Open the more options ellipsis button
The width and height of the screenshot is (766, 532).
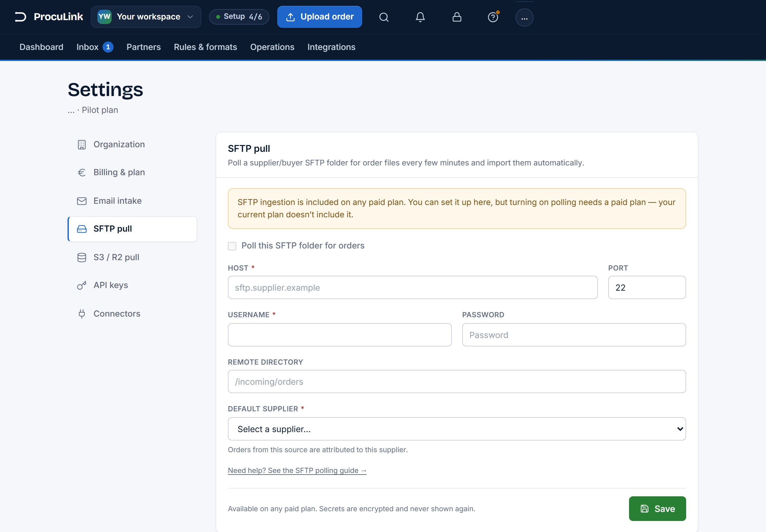524,17
